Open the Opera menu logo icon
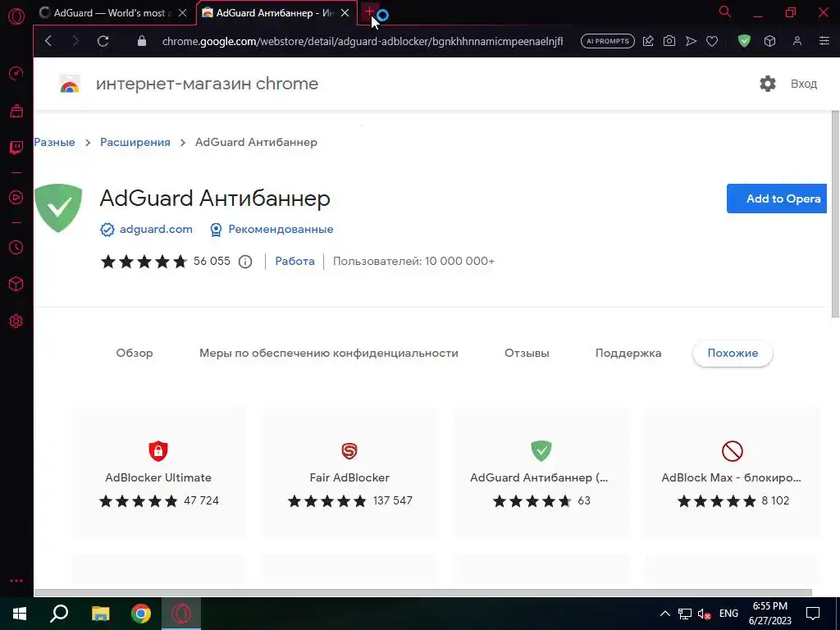 [16, 16]
